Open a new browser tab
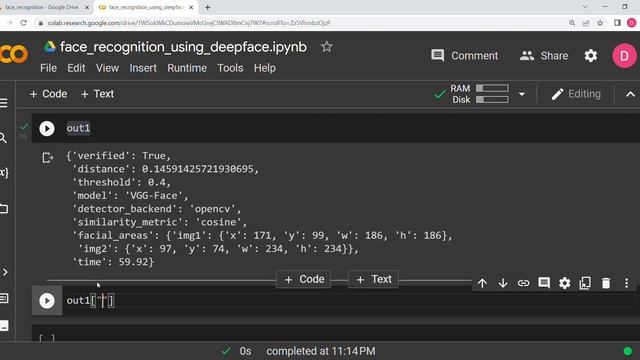 point(208,7)
